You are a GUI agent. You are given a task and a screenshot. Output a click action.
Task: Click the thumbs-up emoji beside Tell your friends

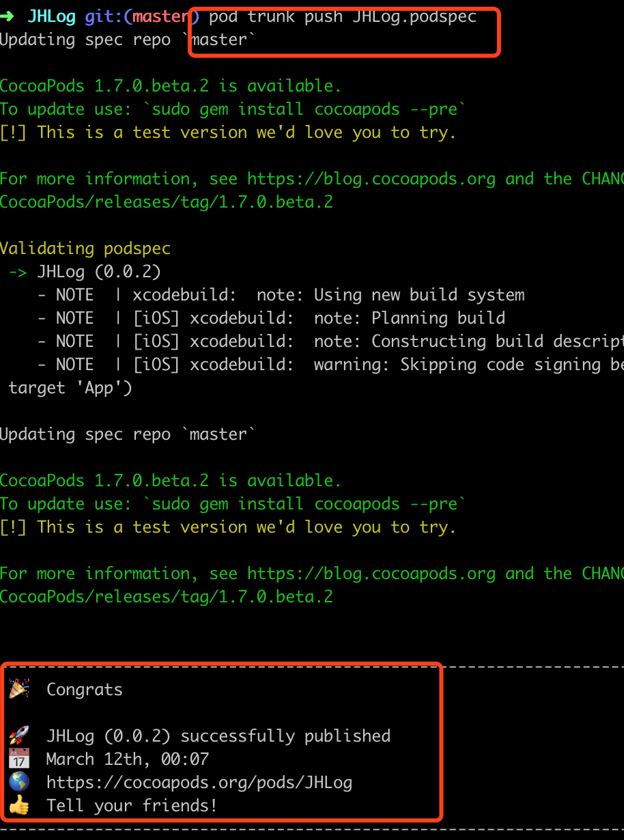pos(18,805)
